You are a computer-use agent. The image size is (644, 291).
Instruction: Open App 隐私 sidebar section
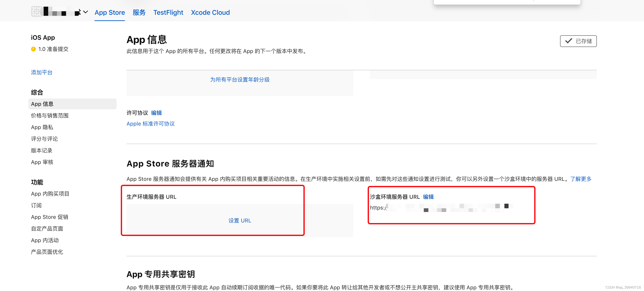[42, 127]
